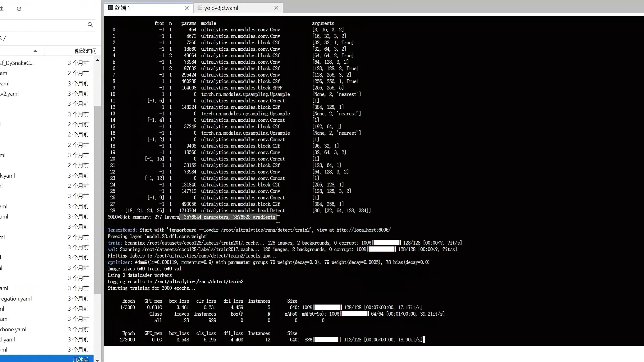Select the regation.yaml file row
The width and height of the screenshot is (644, 362).
pos(47,298)
